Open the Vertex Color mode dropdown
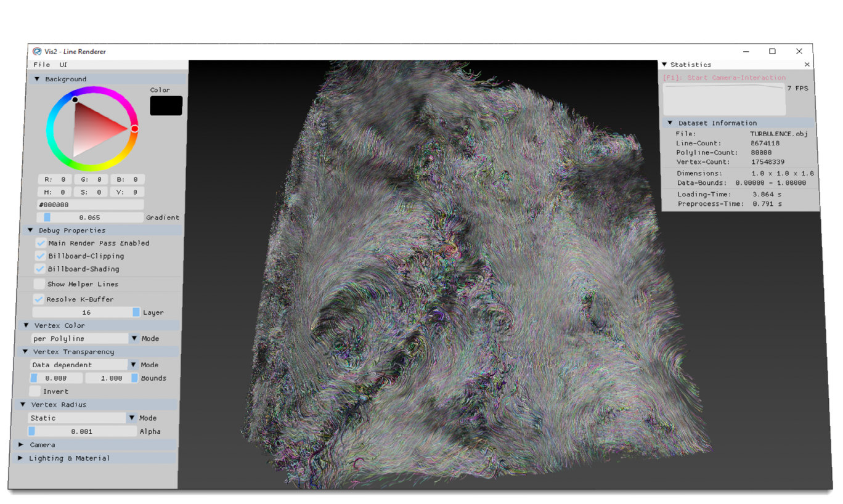Screen dimensions: 843x504 [x=134, y=339]
